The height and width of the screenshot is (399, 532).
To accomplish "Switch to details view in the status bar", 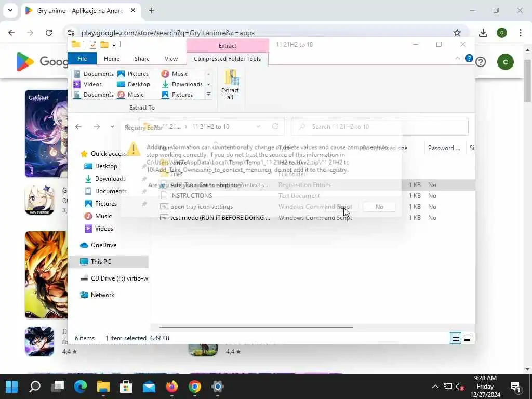I will pyautogui.click(x=456, y=338).
